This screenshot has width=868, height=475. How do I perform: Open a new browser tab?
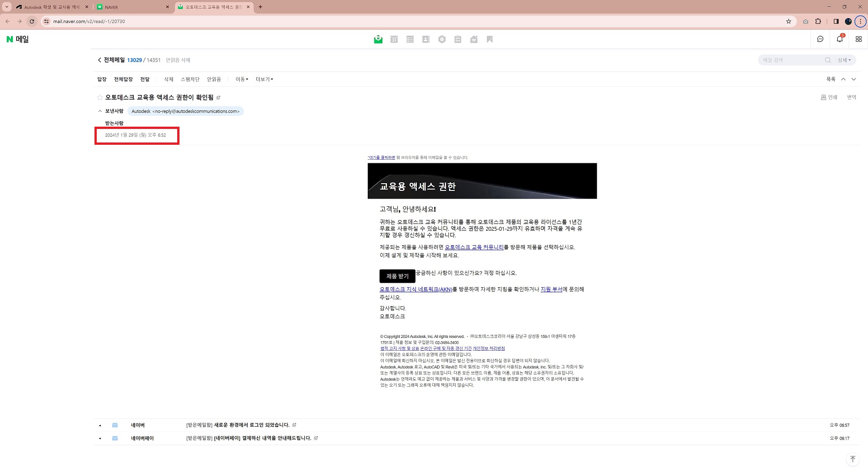pos(260,7)
